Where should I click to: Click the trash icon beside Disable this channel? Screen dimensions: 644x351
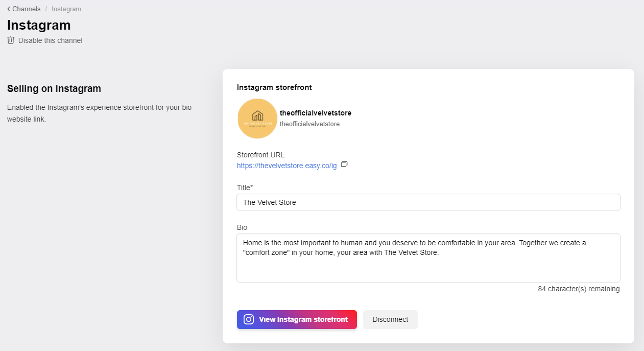pyautogui.click(x=11, y=40)
